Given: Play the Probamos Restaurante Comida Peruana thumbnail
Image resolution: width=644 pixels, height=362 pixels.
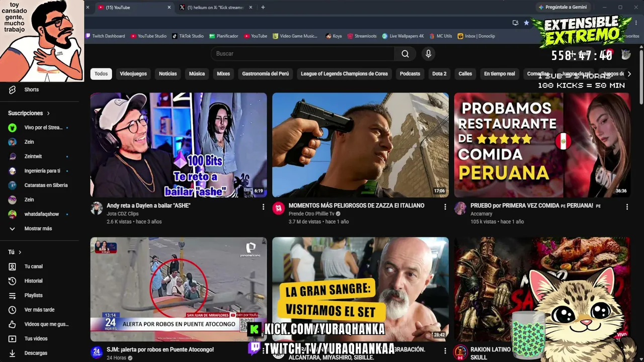Looking at the screenshot, I should (x=542, y=145).
